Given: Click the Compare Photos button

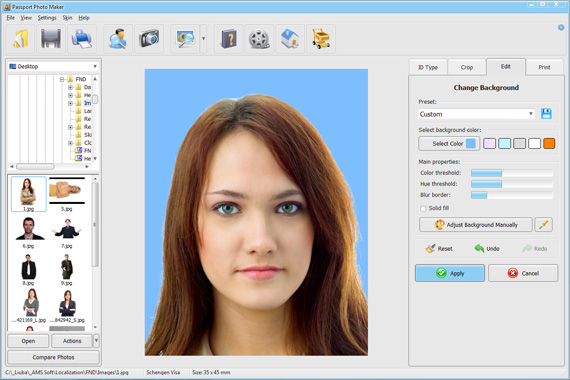Looking at the screenshot, I should point(53,357).
